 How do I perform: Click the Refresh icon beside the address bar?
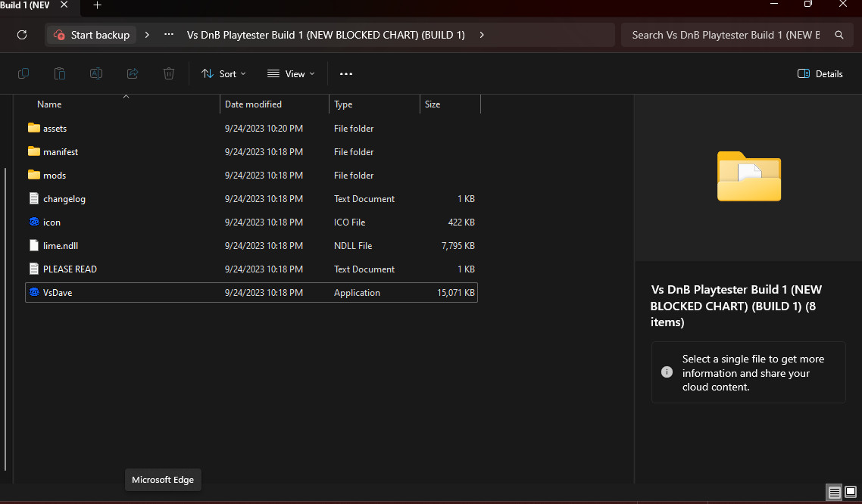[21, 34]
